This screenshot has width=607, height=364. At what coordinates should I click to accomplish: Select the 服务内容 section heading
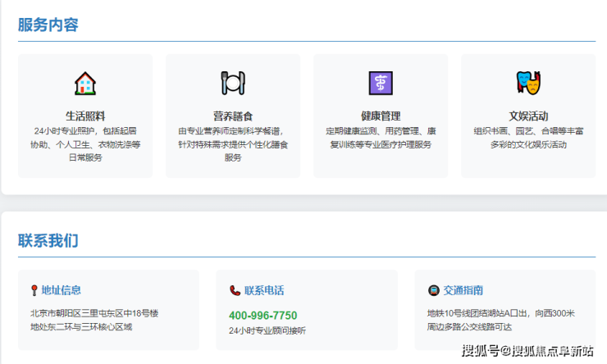48,25
